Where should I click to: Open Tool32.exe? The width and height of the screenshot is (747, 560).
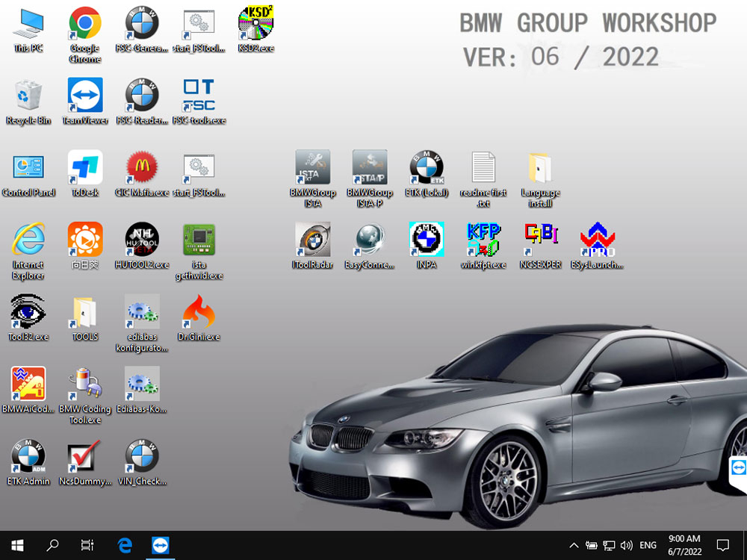(28, 311)
